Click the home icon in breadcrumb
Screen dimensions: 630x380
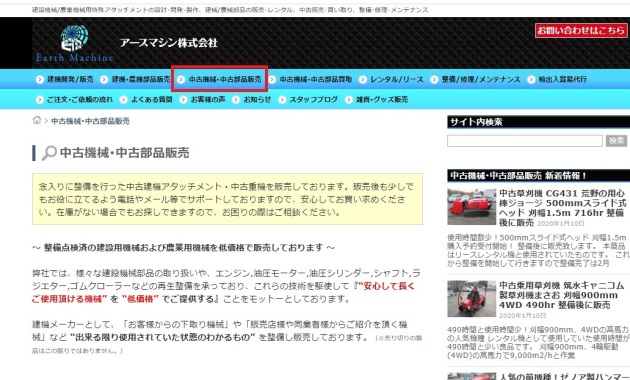click(37, 120)
